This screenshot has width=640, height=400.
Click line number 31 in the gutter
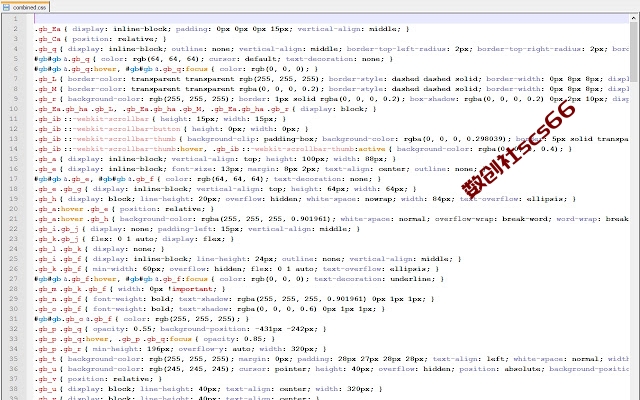click(x=13, y=319)
